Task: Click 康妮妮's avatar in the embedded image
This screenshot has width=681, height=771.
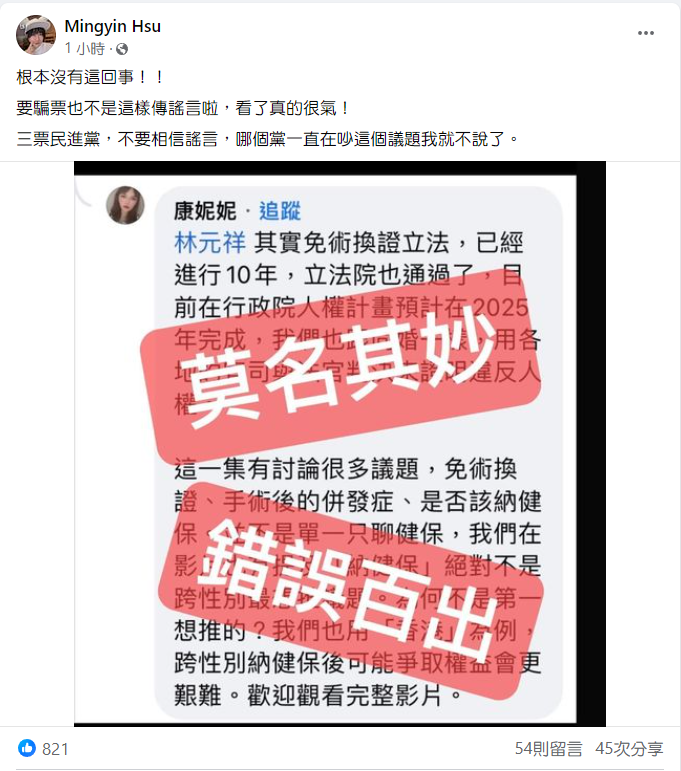Action: tap(125, 205)
